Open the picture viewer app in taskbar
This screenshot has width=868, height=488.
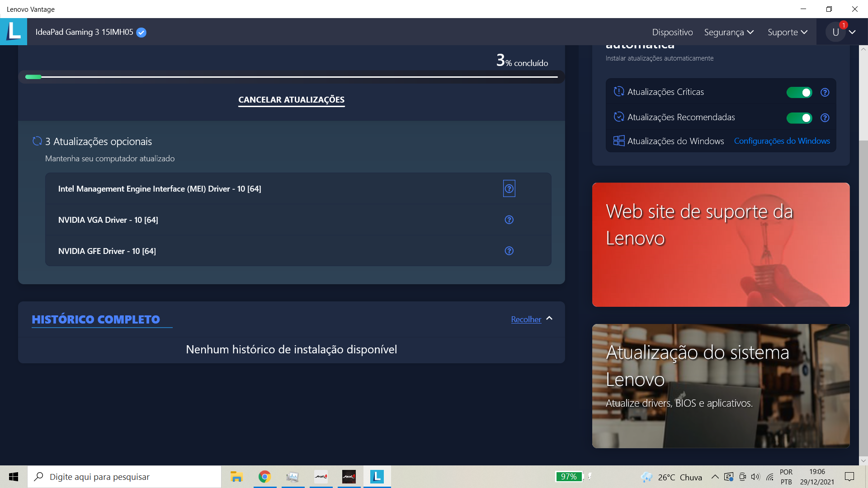(292, 477)
